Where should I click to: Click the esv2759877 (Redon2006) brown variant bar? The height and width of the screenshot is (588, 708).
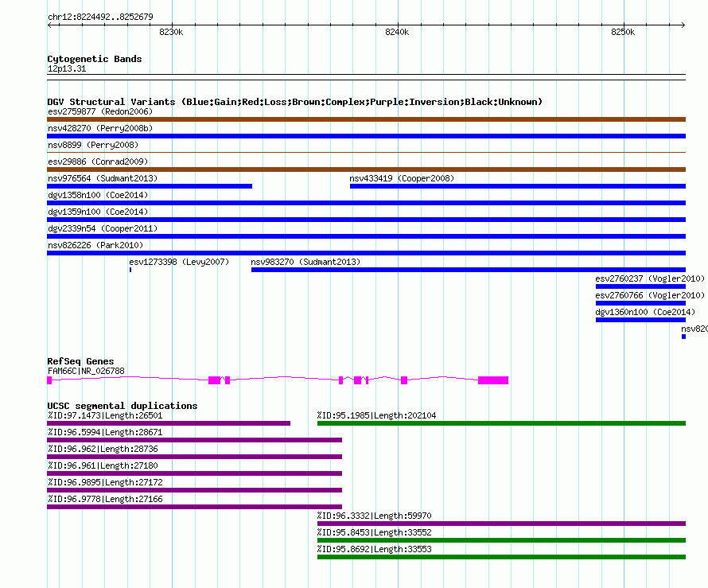(366, 119)
